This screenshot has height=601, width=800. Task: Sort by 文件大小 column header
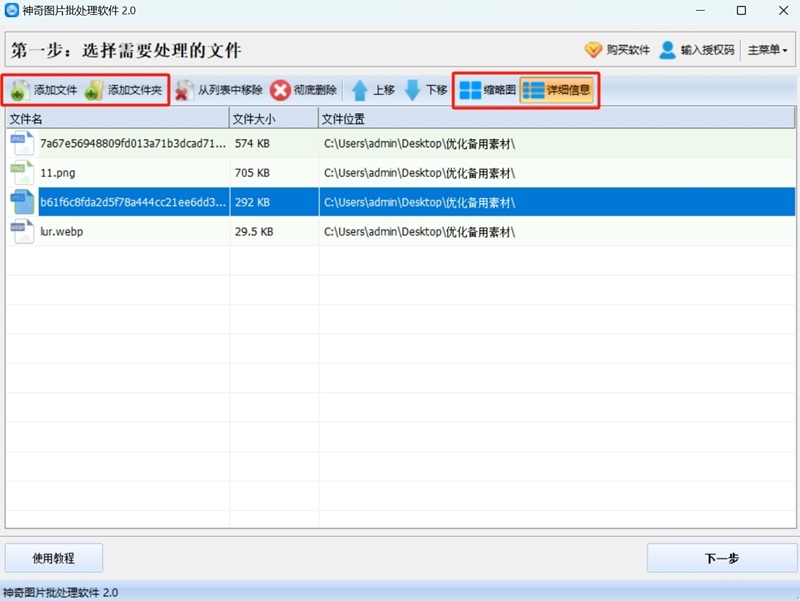coord(274,119)
